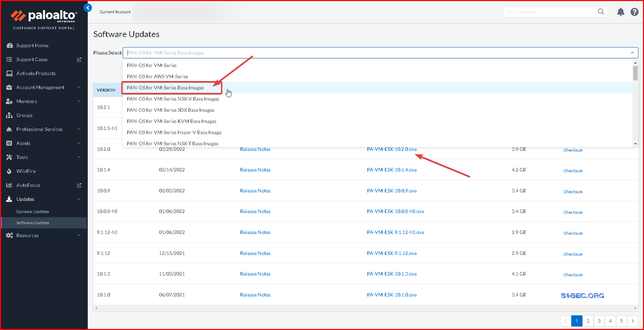Viewport: 644px width, 330px height.
Task: View Checksum for version 10.2.0
Action: point(573,150)
